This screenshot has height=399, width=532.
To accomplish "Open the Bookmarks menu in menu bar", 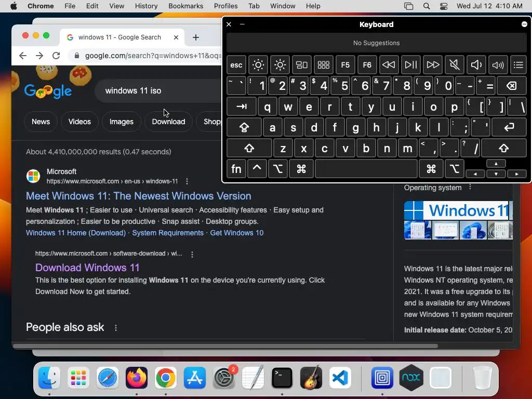I will 185,6.
